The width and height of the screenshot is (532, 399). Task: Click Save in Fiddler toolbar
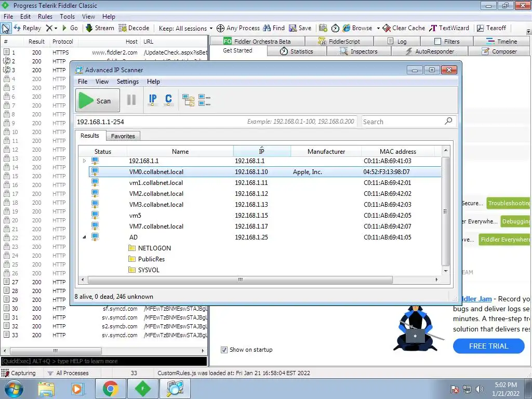click(x=300, y=28)
